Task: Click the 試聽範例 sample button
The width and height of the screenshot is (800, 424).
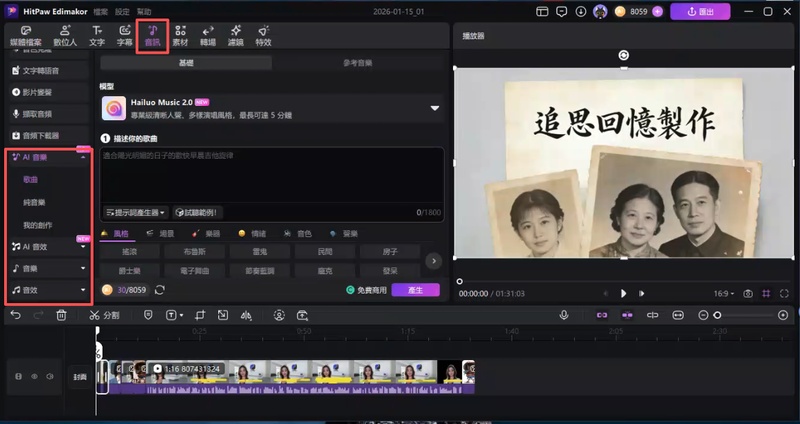Action: click(198, 212)
